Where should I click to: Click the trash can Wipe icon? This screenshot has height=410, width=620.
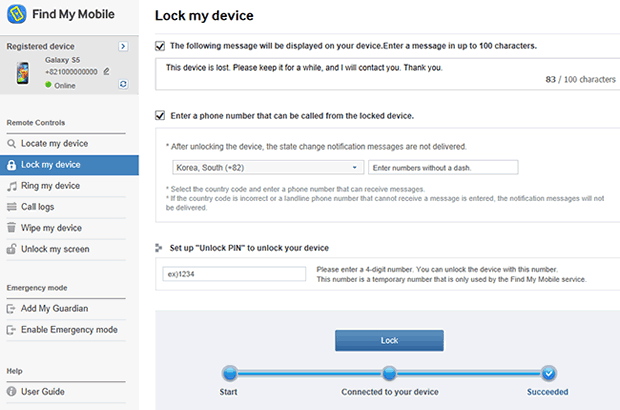click(11, 228)
